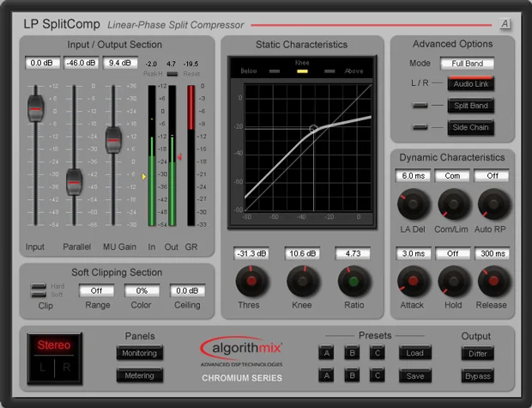Click the green Ratio knob
Image resolution: width=532 pixels, height=408 pixels.
pyautogui.click(x=354, y=281)
